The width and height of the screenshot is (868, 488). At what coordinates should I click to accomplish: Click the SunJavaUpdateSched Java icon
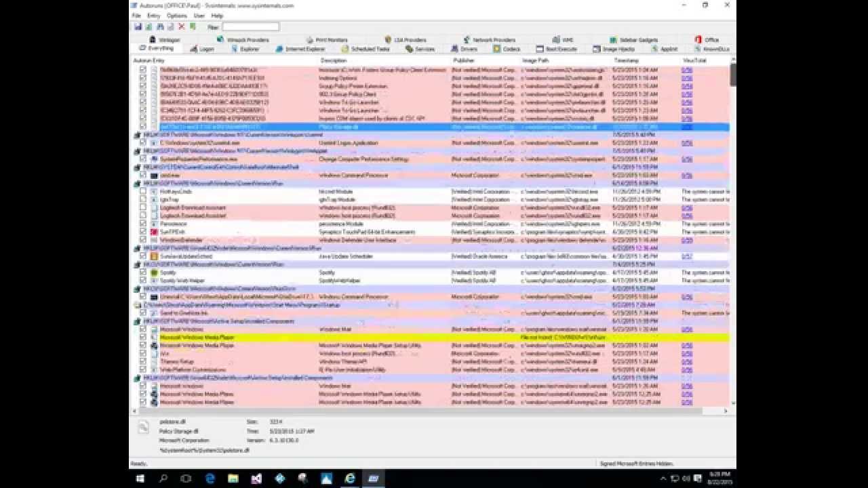click(154, 256)
